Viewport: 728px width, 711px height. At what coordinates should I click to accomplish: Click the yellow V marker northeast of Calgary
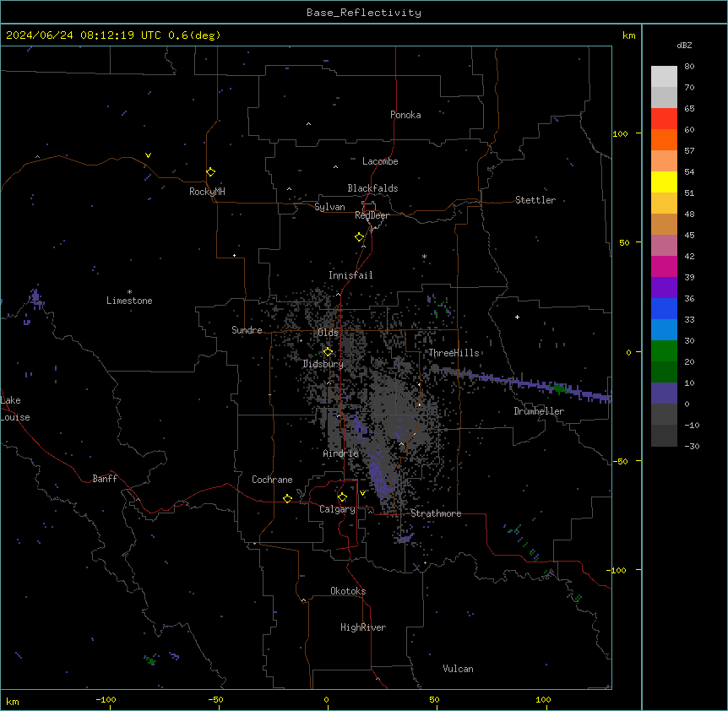pos(362,493)
